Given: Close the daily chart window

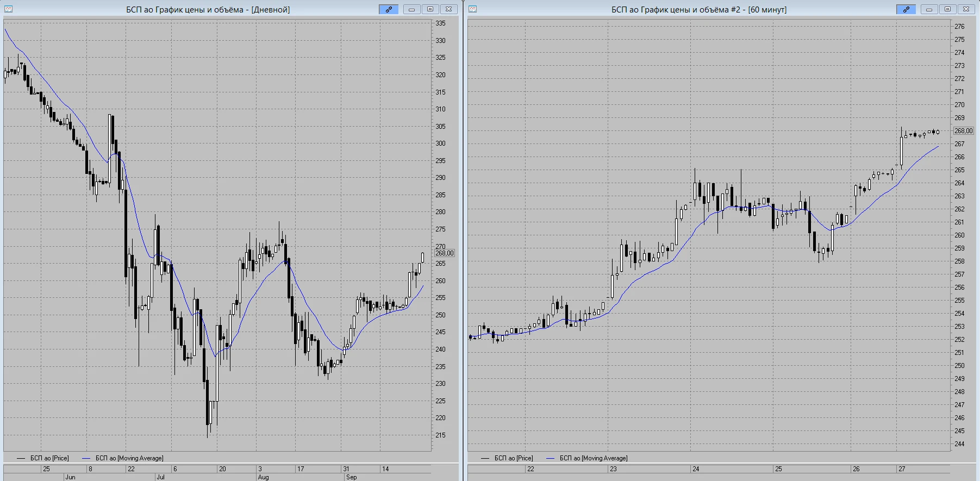Looking at the screenshot, I should pyautogui.click(x=449, y=9).
